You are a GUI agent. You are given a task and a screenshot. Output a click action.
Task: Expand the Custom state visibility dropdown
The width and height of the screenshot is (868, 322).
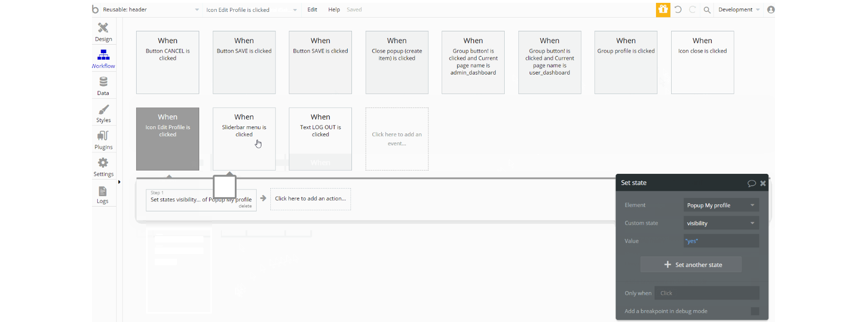[721, 223]
